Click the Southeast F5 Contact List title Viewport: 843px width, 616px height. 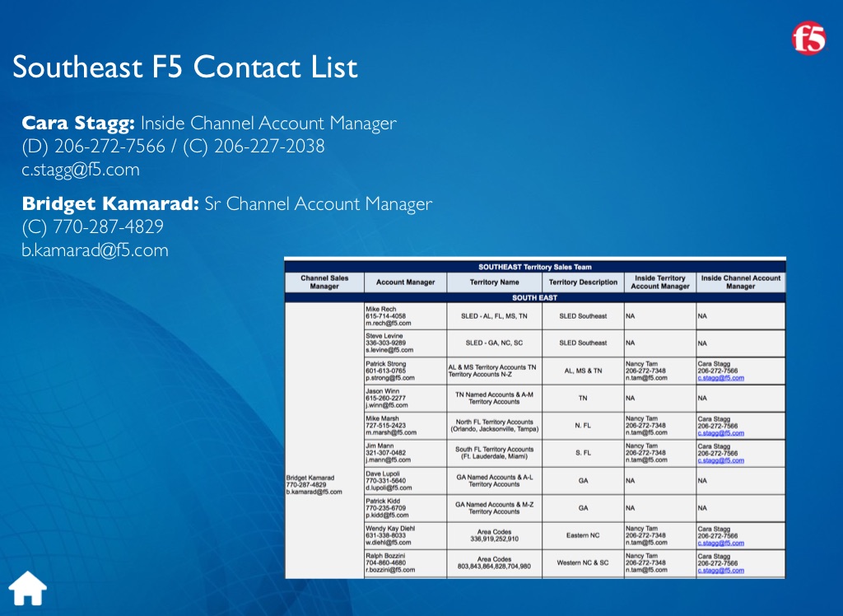point(185,67)
